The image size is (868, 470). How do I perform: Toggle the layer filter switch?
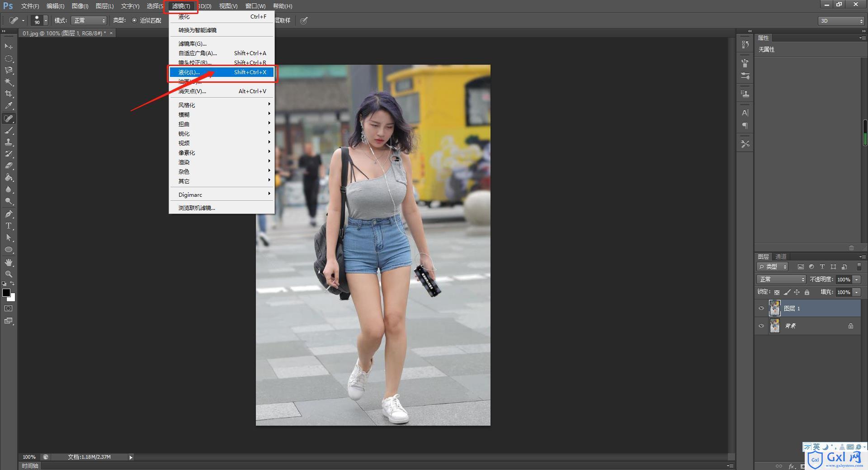pos(859,267)
